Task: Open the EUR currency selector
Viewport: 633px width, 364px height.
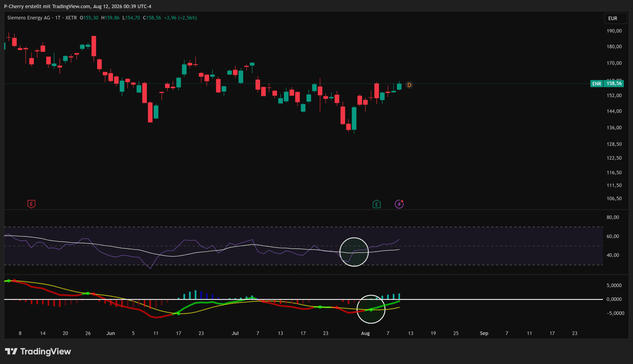Action: [x=615, y=18]
